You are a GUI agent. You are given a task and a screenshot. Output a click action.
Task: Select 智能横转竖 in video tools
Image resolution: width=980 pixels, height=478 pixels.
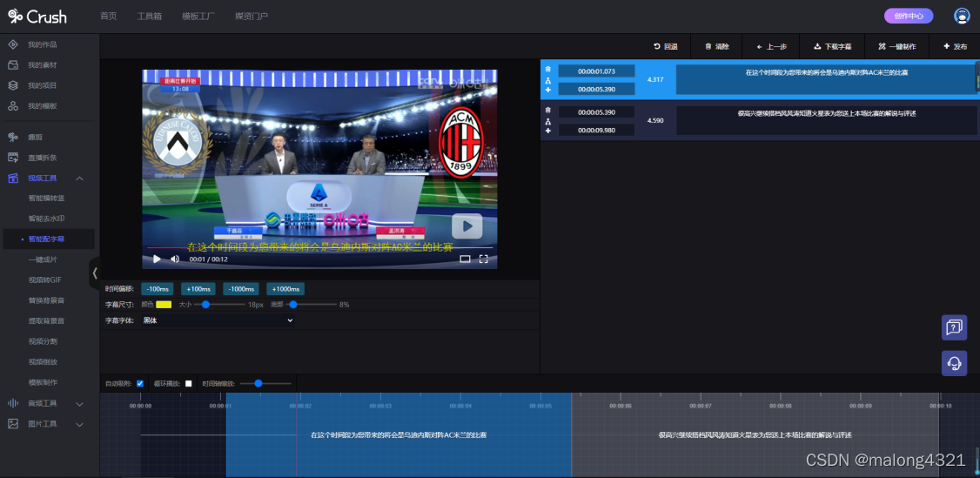[46, 198]
